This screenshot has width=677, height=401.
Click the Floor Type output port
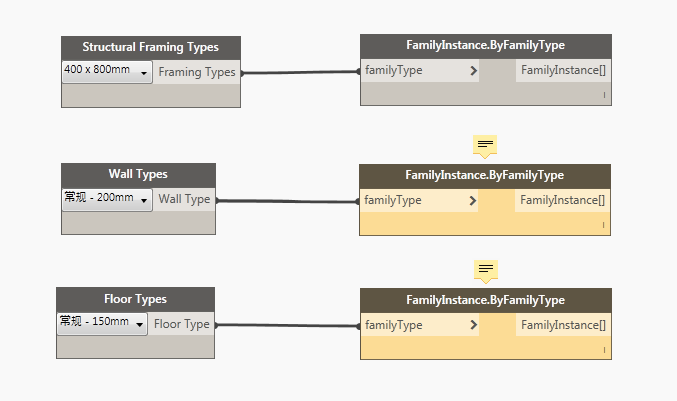[x=181, y=324]
